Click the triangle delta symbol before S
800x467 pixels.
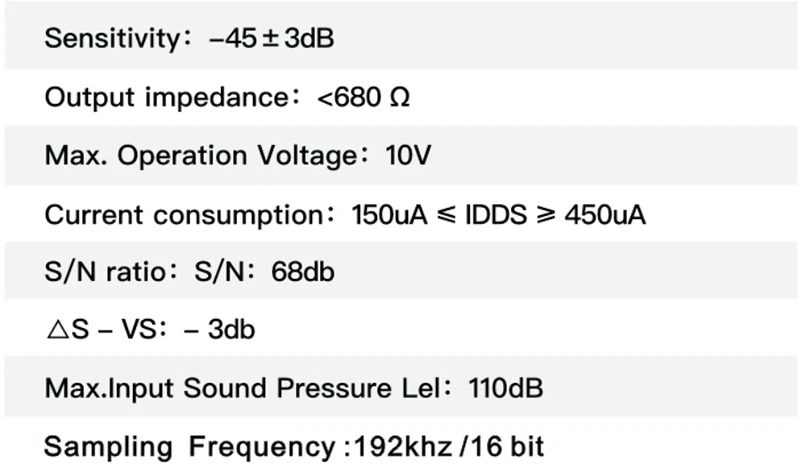pyautogui.click(x=58, y=330)
